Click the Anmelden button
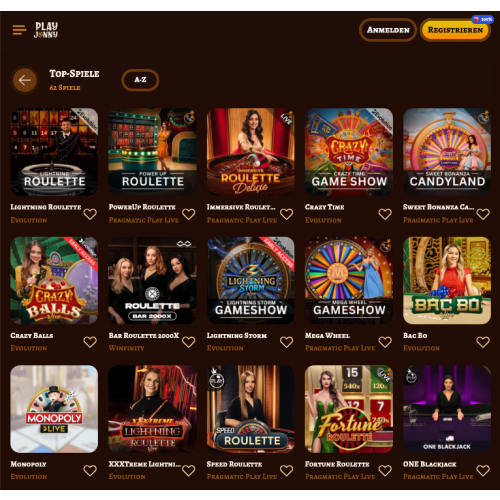The height and width of the screenshot is (500, 500). point(388,30)
